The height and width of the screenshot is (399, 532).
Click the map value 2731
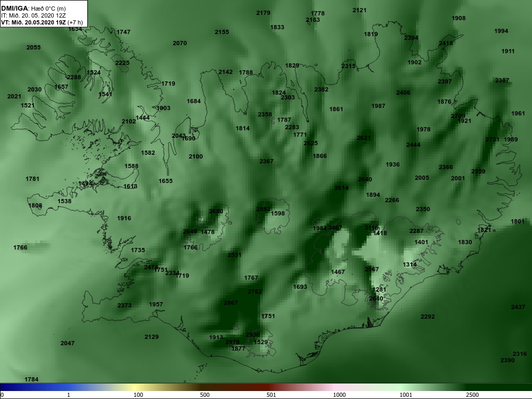pos(492,139)
